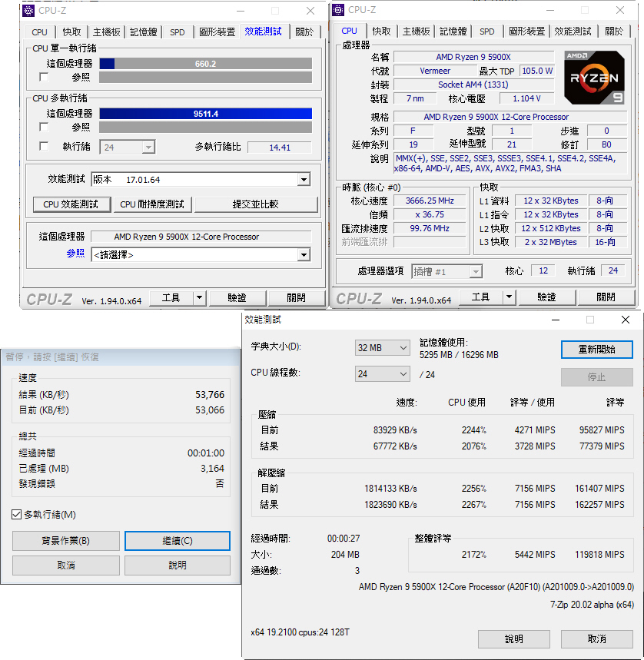Open the 圖形裝置 tab in the processor CPU-Z window

tap(527, 32)
